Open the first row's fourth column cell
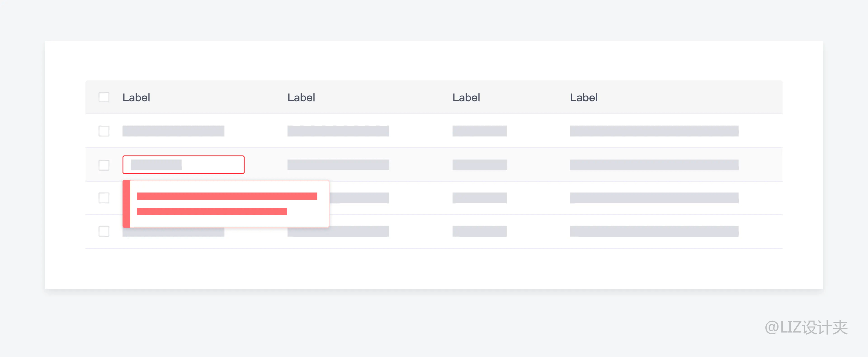This screenshot has width=868, height=357. 654,131
